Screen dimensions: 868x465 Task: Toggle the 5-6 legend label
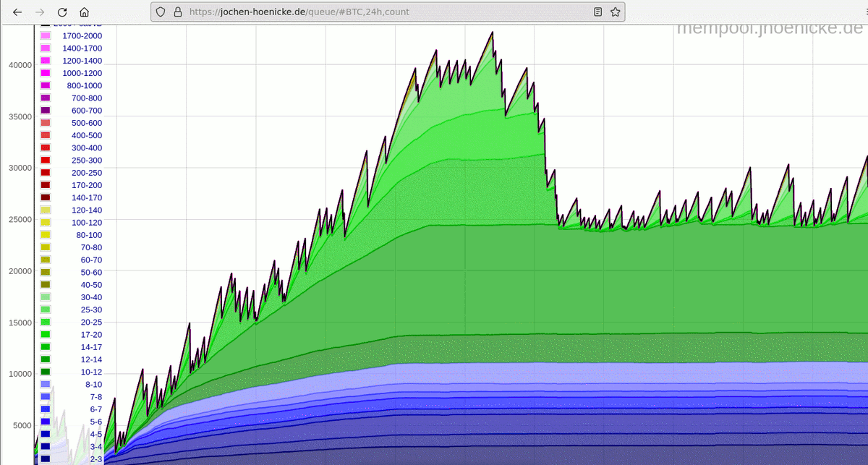(95, 422)
